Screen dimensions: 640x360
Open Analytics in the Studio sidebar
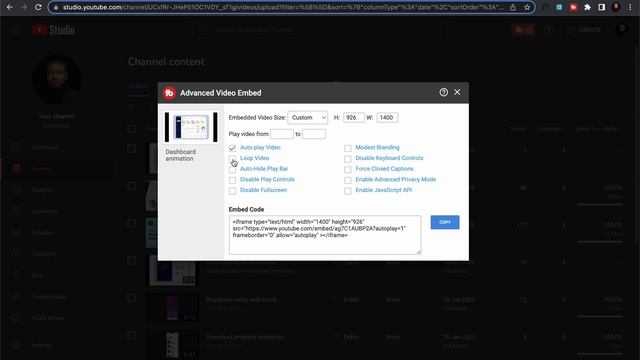click(57, 190)
